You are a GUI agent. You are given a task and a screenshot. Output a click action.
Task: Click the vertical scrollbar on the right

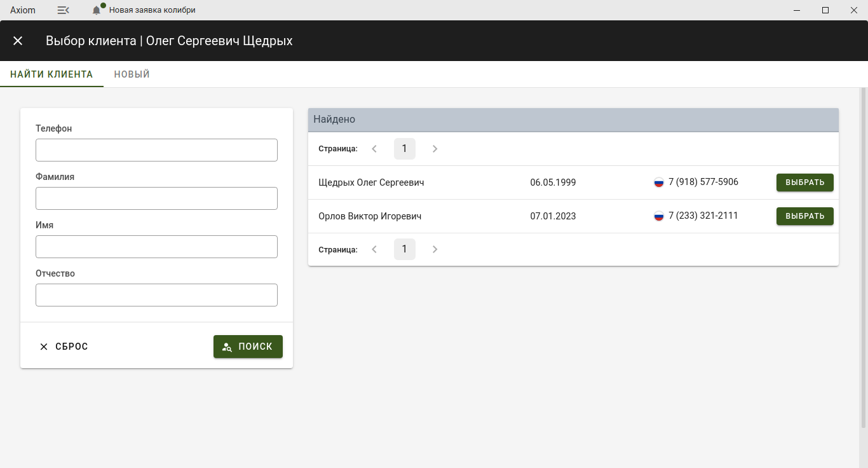[864, 258]
